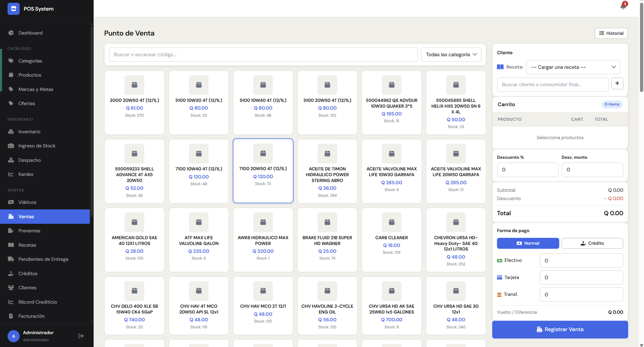
Task: Select Crédito payment mode
Action: tap(592, 243)
